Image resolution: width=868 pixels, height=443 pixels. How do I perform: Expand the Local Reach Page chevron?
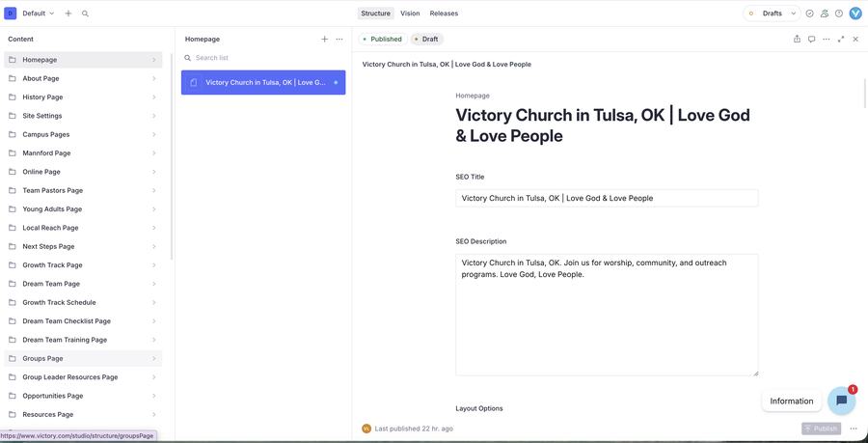pyautogui.click(x=154, y=228)
